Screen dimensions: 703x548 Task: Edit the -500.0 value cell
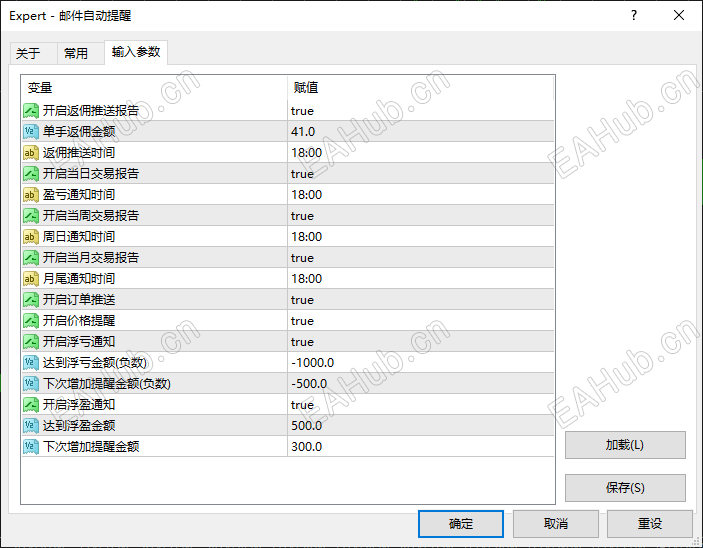click(x=421, y=384)
